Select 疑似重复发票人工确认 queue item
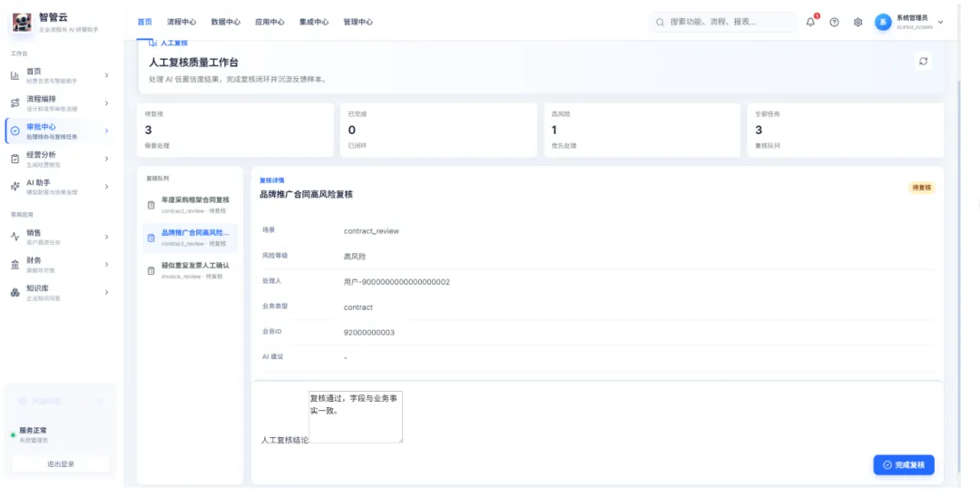Viewport: 980px width, 496px height. (190, 270)
